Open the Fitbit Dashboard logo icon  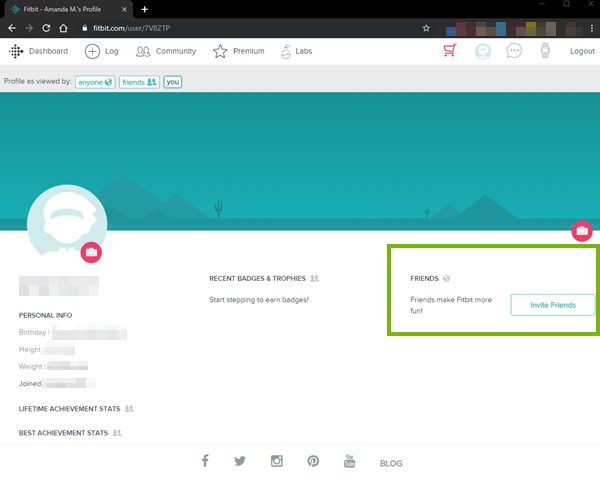click(16, 51)
